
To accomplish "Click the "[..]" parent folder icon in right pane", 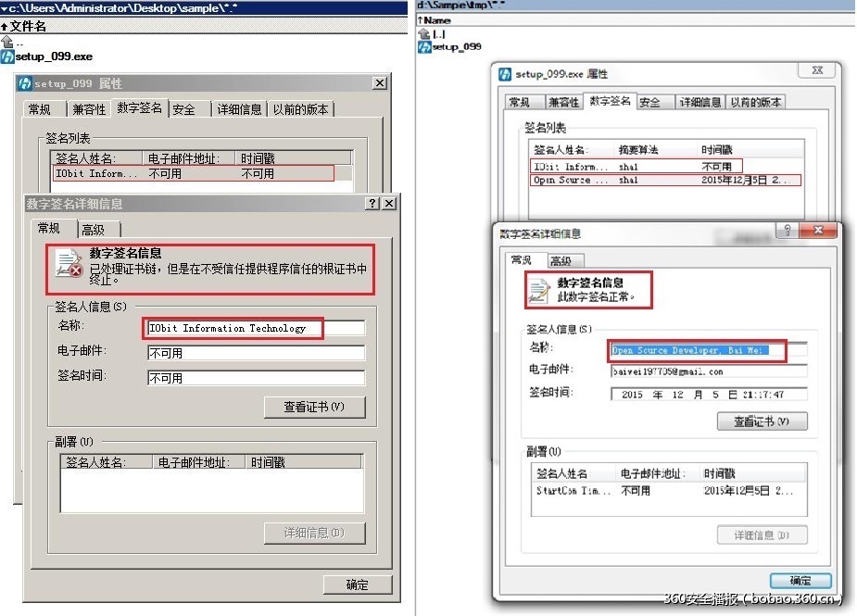I will [x=422, y=33].
